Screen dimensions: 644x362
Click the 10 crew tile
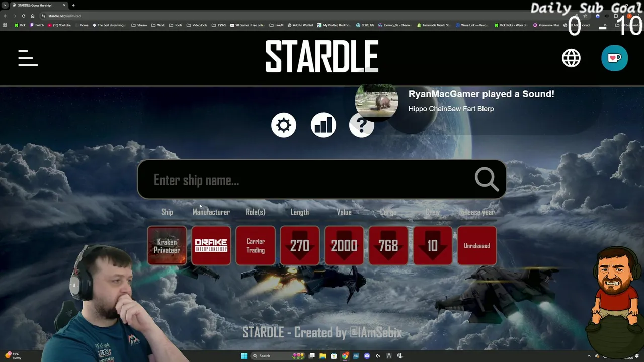point(433,246)
